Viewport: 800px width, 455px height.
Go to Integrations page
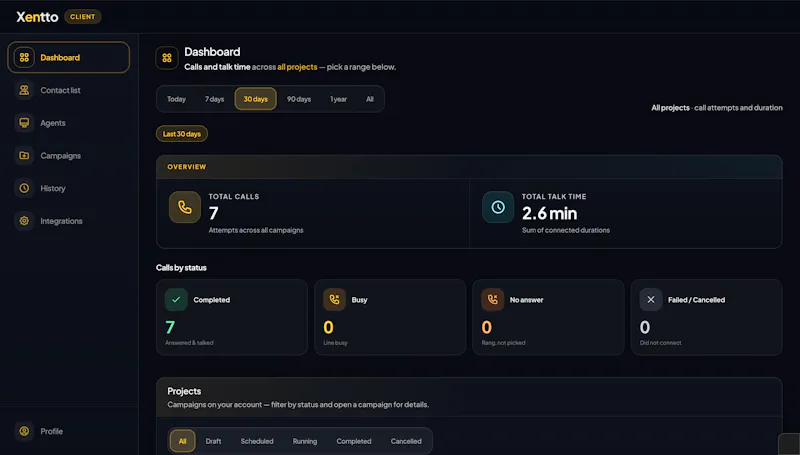click(68, 221)
